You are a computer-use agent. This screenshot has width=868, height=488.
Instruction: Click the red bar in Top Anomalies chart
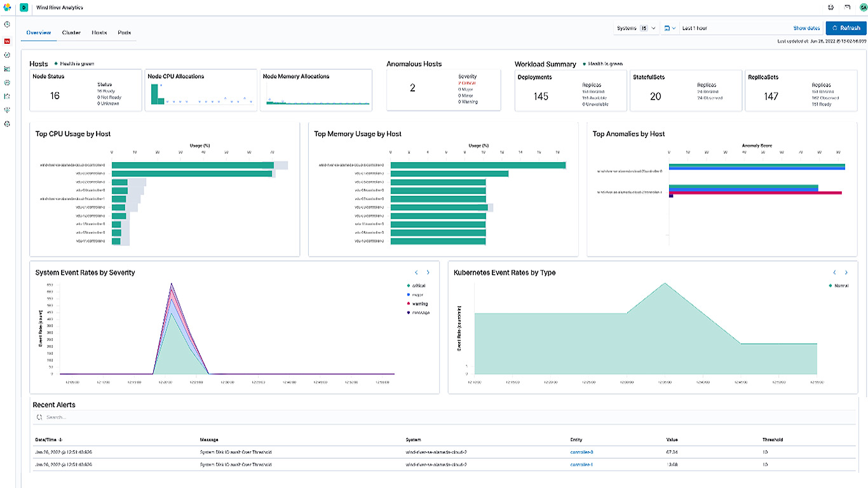pyautogui.click(x=756, y=193)
